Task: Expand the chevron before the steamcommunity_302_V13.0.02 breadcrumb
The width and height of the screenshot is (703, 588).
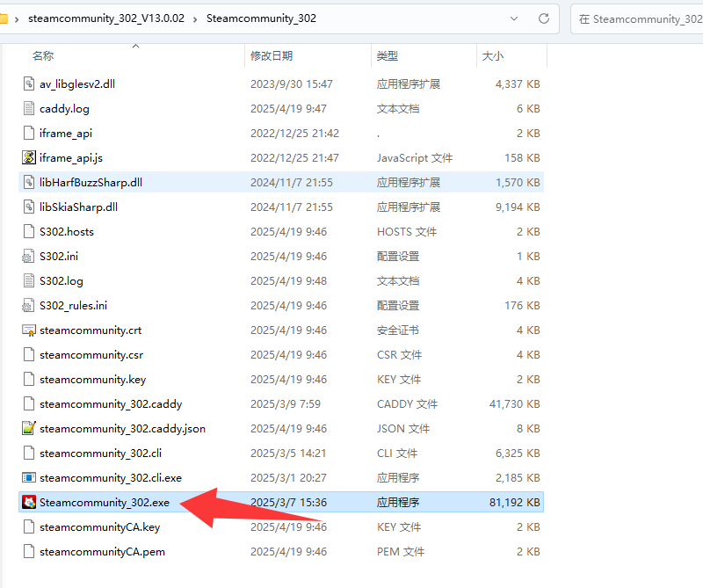Action: point(17,18)
